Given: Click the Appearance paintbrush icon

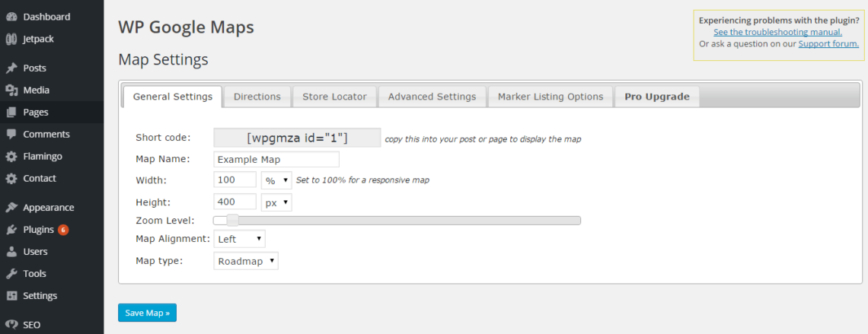Looking at the screenshot, I should (x=11, y=207).
